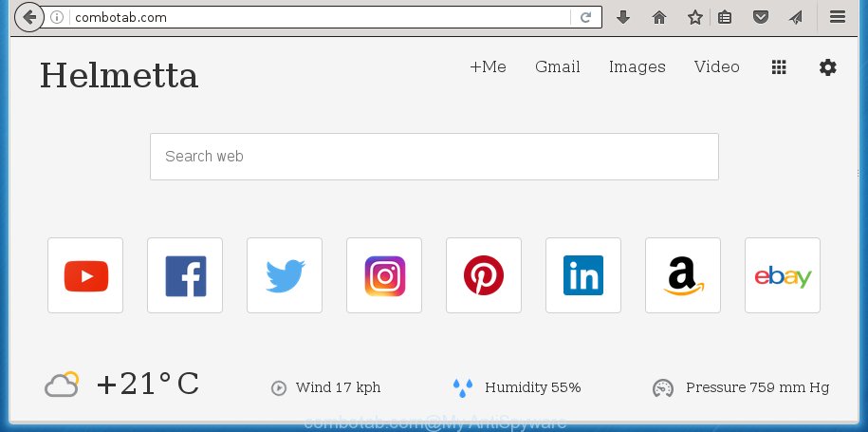Click the Humidity 55% text
The width and height of the screenshot is (868, 432).
(532, 387)
